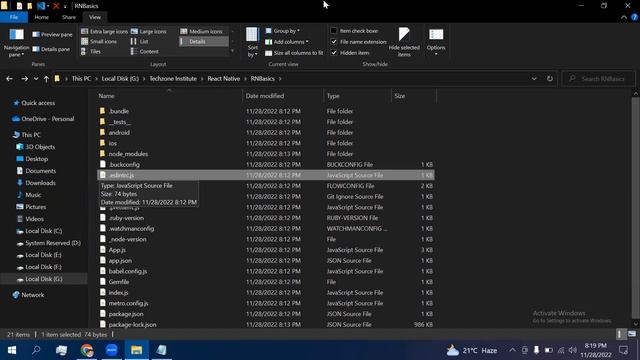Switch layout to Medium icons
The image size is (640, 360).
click(202, 31)
